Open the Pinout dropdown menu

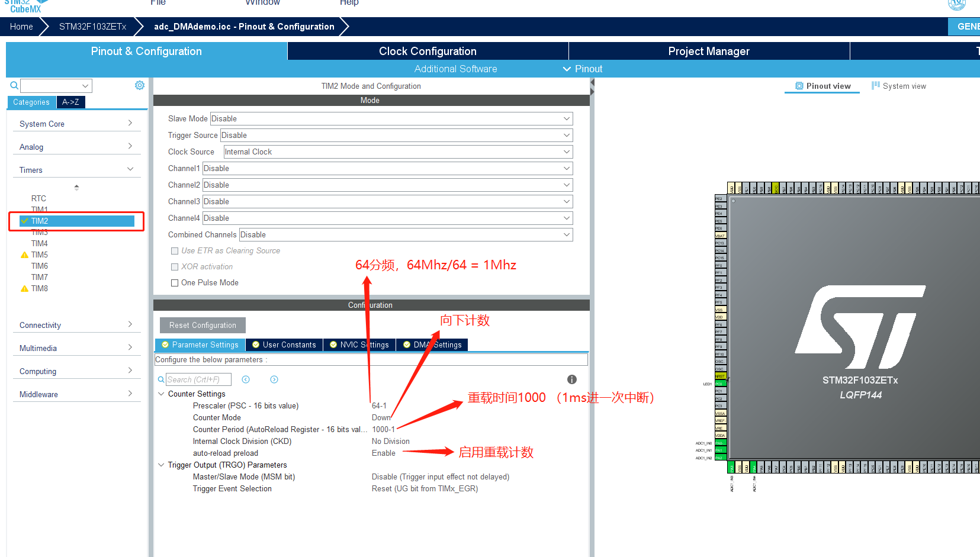(583, 69)
